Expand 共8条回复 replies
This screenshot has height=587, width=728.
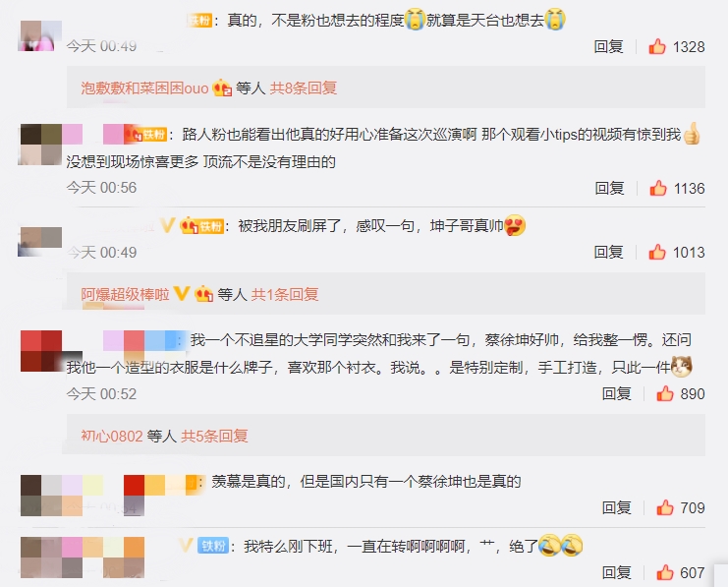point(304,88)
